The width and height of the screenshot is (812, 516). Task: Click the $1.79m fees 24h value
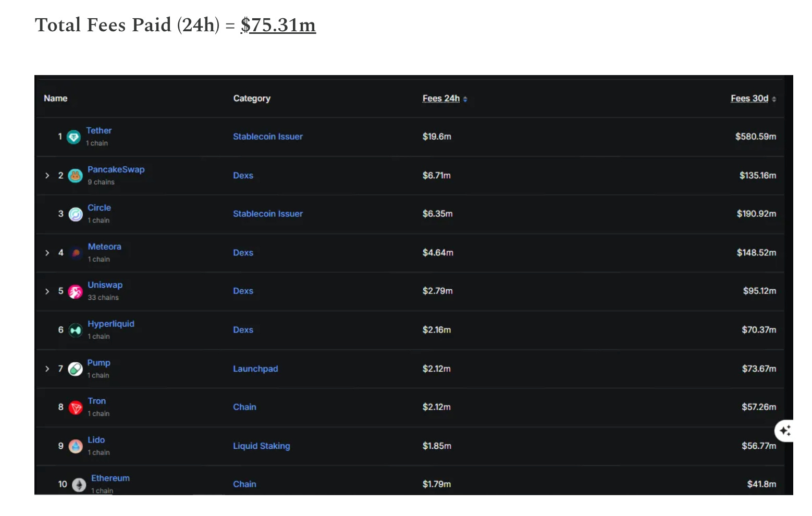tap(437, 484)
